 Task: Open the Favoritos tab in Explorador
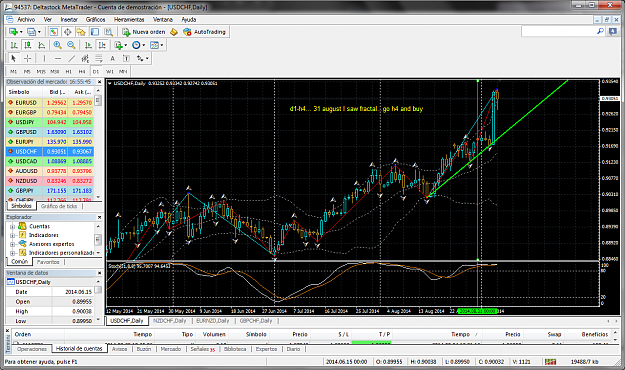click(48, 262)
